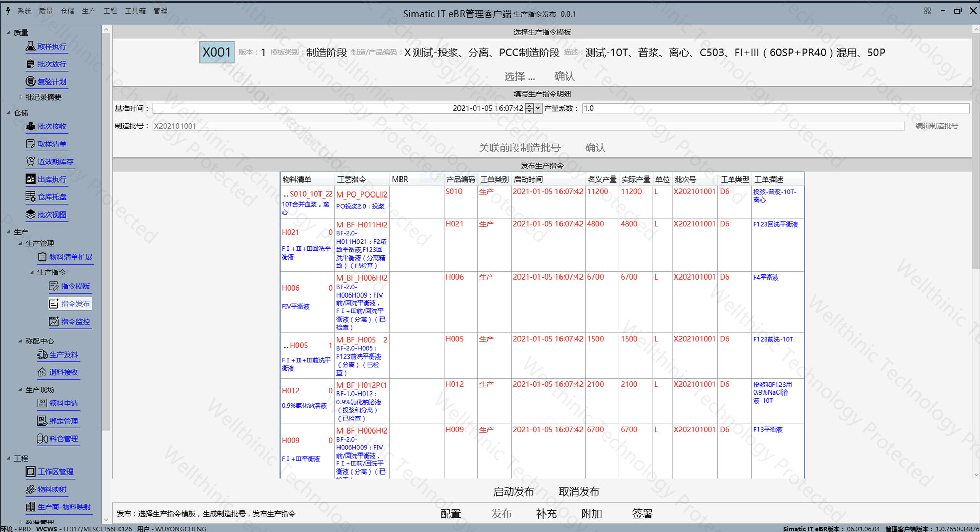Open 指令模版 instruction template icon
980x532 pixels.
click(x=54, y=286)
